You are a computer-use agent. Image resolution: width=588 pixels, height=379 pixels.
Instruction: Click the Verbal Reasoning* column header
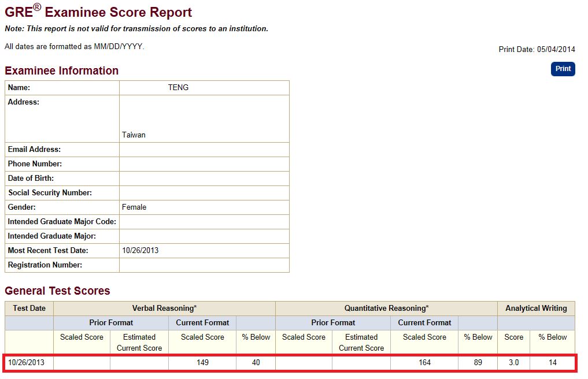164,308
